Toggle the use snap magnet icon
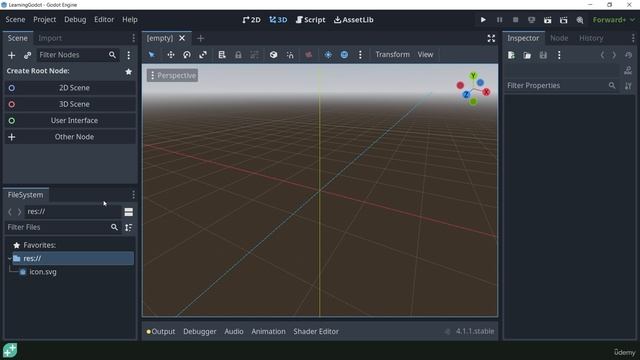 pyautogui.click(x=290, y=55)
